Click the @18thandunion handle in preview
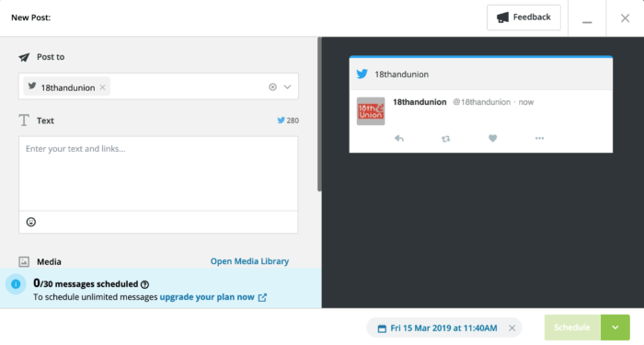This screenshot has height=345, width=644. point(481,102)
